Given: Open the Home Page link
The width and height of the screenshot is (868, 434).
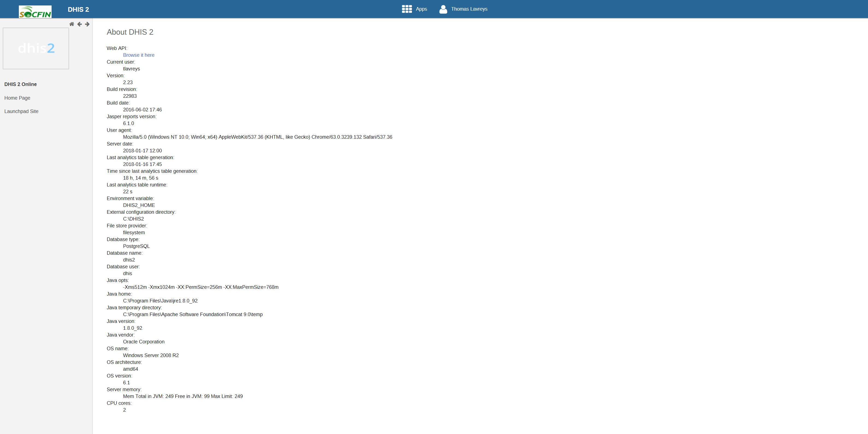Looking at the screenshot, I should (17, 98).
